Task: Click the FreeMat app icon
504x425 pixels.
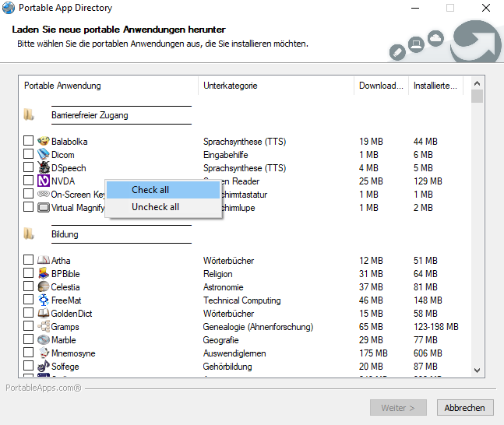Action: [43, 300]
